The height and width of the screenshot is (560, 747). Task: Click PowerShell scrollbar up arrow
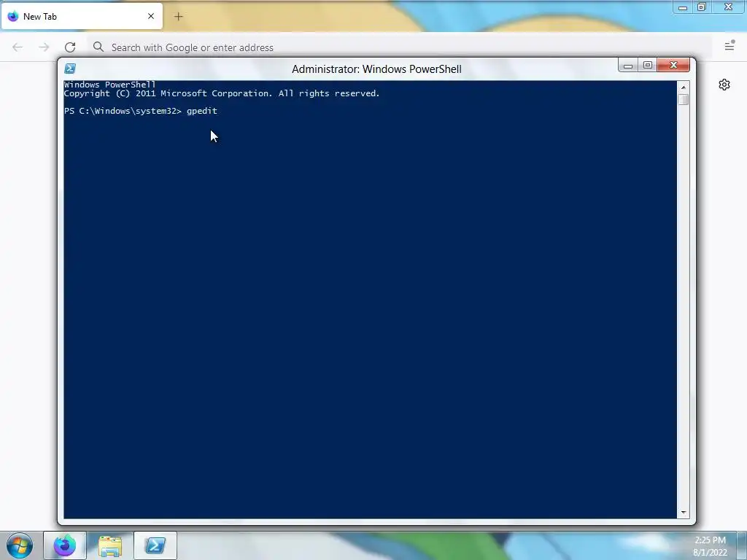pos(683,87)
